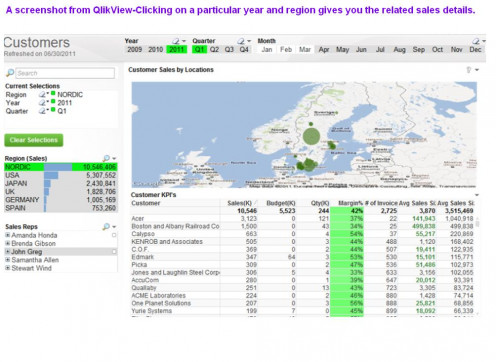Clear the Region selection via its eraser icon
Viewport: 496px width, 362px height.
pyautogui.click(x=42, y=95)
